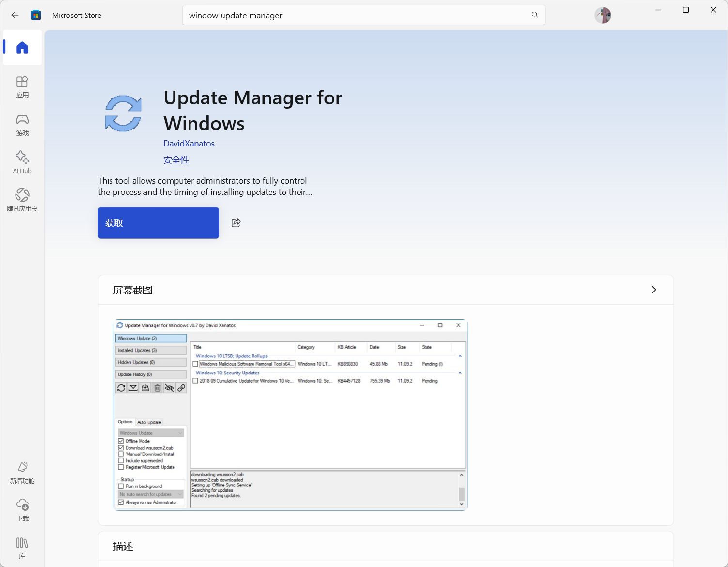
Task: Click the "Update Manager for Windows" title
Action: click(253, 111)
